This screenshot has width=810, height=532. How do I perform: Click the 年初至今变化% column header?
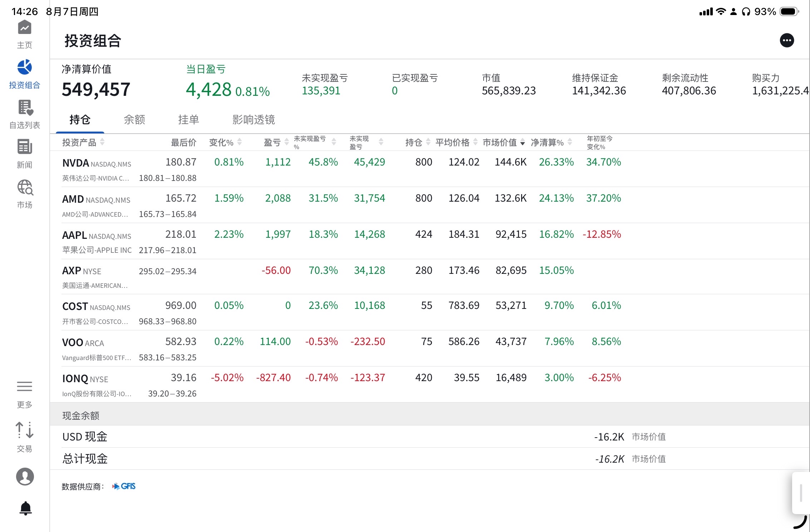tap(600, 142)
